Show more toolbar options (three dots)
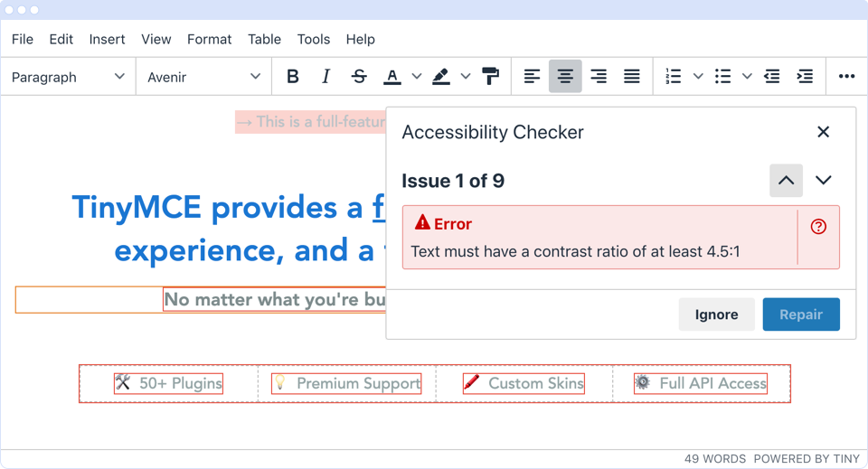 tap(846, 76)
